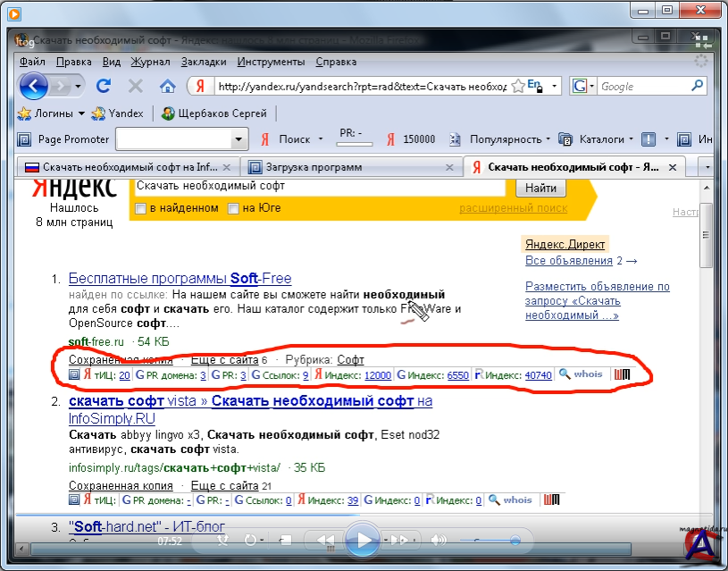This screenshot has height=571, width=728.
Task: Open the 'Бесплатные программы Soft-Free' result link
Action: 180,278
